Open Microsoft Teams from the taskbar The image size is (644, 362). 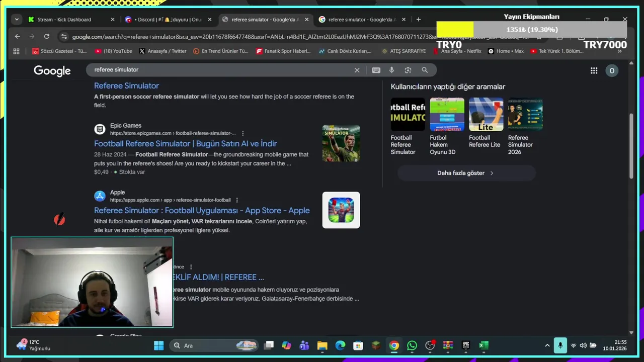[304, 345]
